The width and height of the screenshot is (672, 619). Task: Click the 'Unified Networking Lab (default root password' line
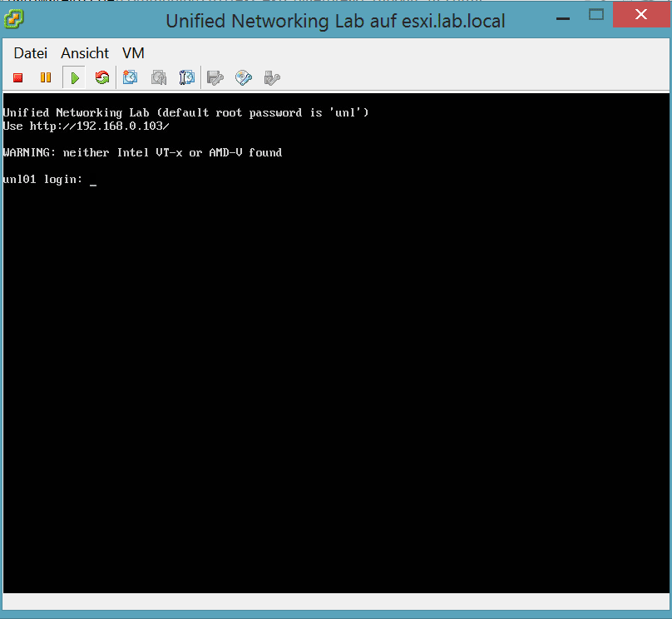tap(185, 113)
